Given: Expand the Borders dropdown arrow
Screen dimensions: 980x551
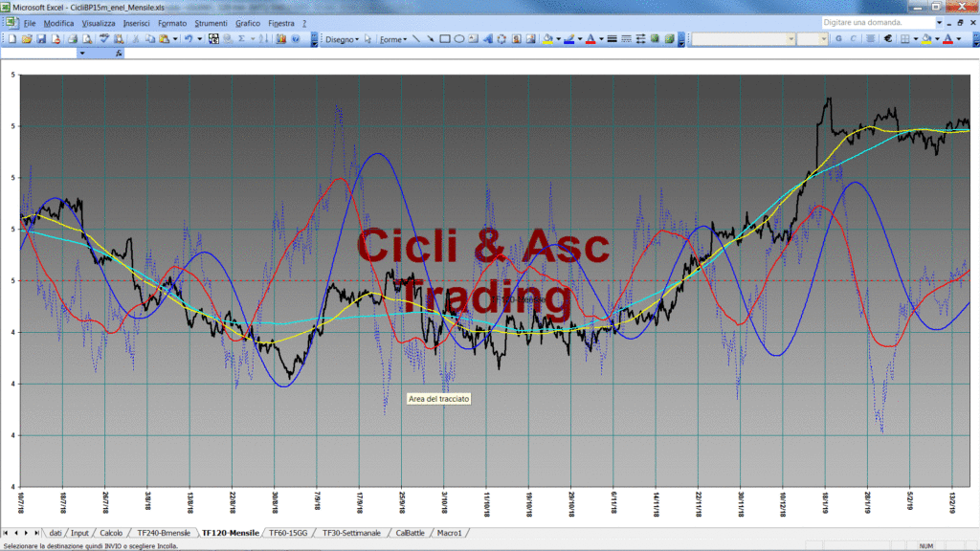Looking at the screenshot, I should tap(916, 38).
